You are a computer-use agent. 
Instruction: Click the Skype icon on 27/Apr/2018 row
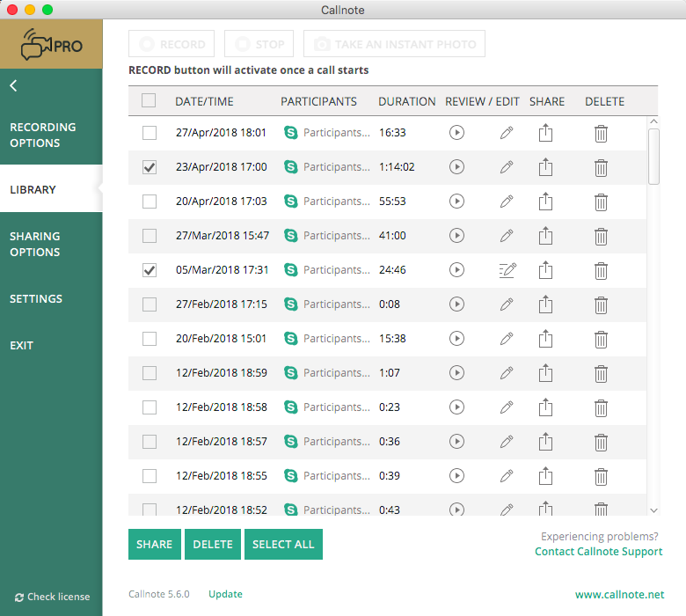coord(290,132)
